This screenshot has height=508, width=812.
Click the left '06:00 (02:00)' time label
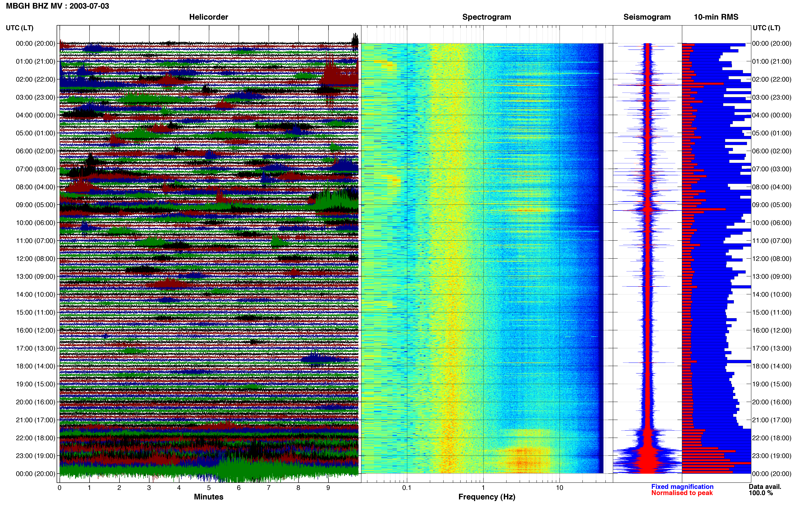pyautogui.click(x=36, y=151)
